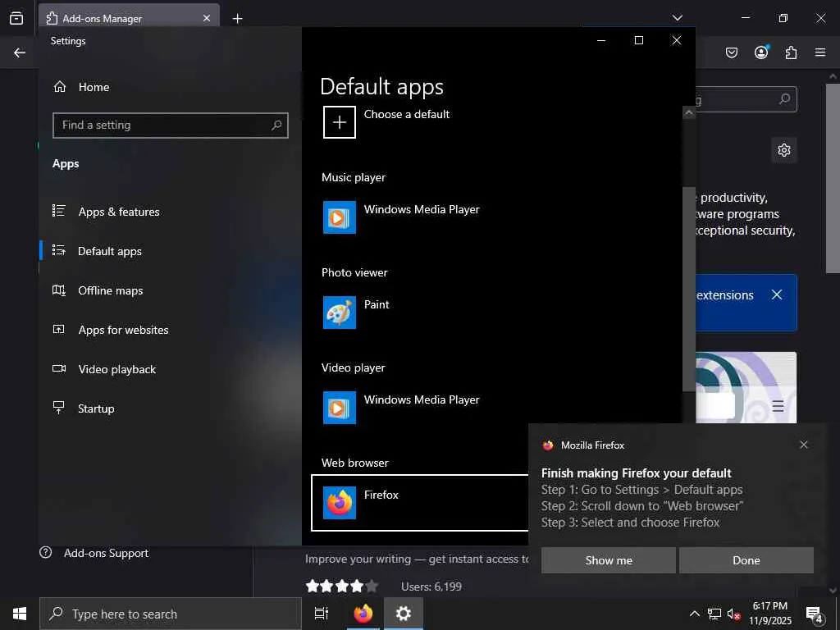Open a new Firefox tab
Viewport: 840px width, 630px height.
point(237,19)
